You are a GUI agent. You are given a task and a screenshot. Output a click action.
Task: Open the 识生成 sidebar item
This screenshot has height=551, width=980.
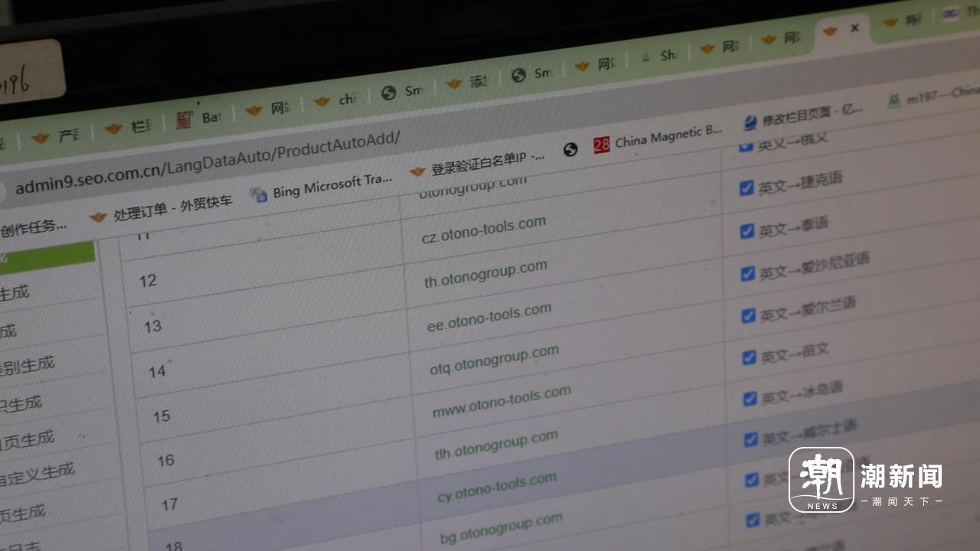21,404
